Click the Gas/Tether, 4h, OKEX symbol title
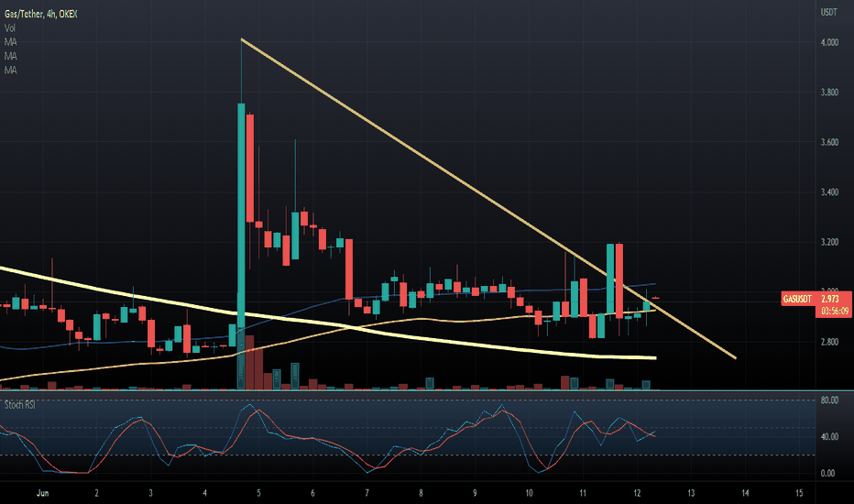854x504 pixels. (x=41, y=14)
